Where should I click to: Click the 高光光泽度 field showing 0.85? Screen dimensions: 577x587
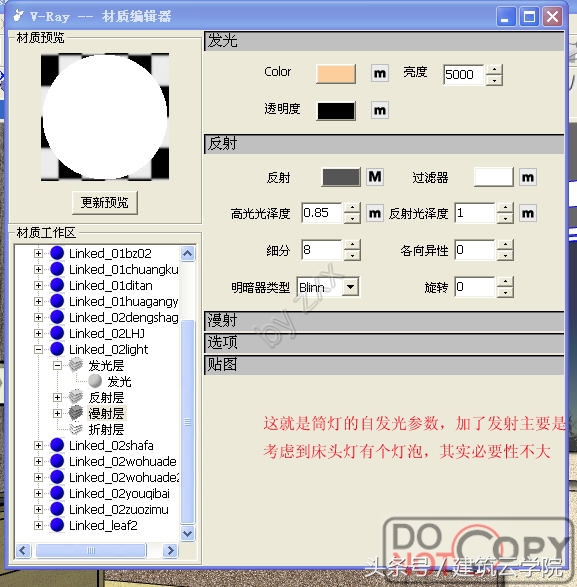coord(322,213)
